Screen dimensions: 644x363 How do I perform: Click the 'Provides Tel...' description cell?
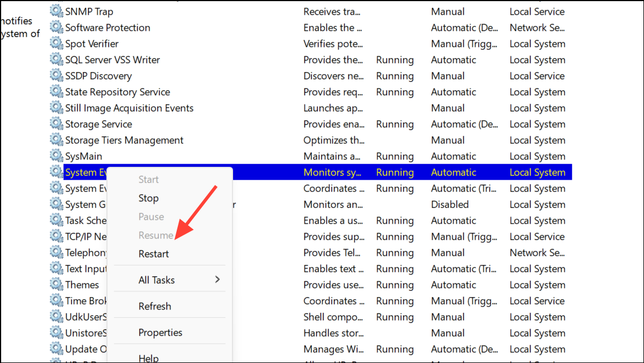coord(332,253)
